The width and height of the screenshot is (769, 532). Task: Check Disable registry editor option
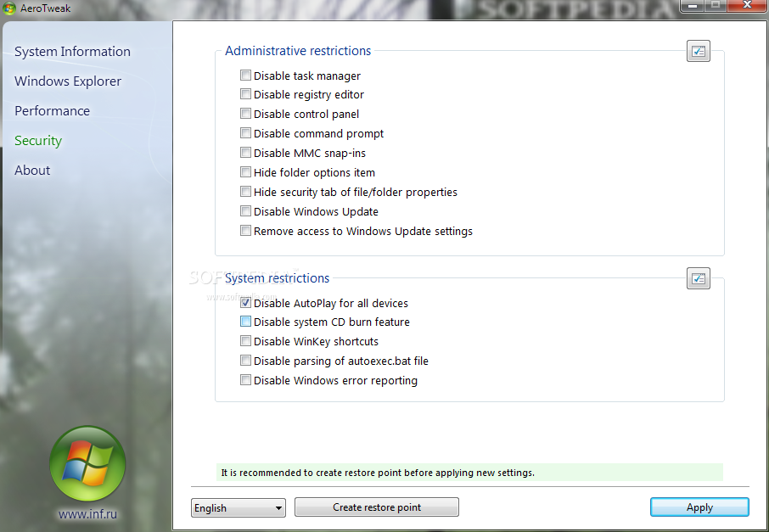click(245, 93)
